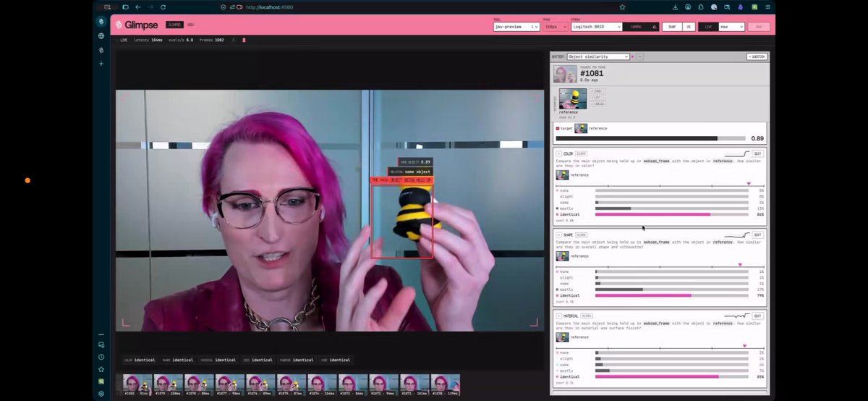Image resolution: width=868 pixels, height=401 pixels.
Task: Open the Object similarity battery dropdown
Action: pos(598,56)
